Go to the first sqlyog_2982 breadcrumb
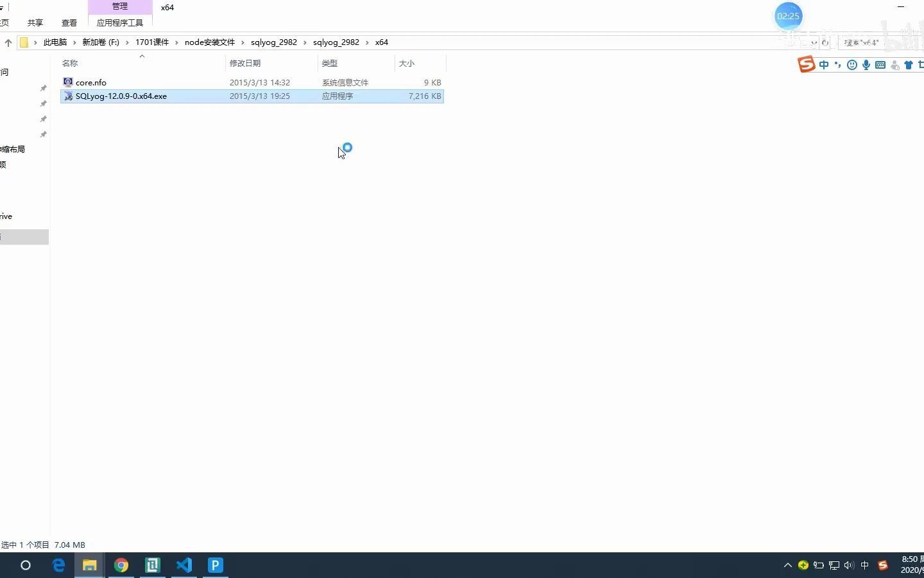This screenshot has height=578, width=924. pos(274,42)
